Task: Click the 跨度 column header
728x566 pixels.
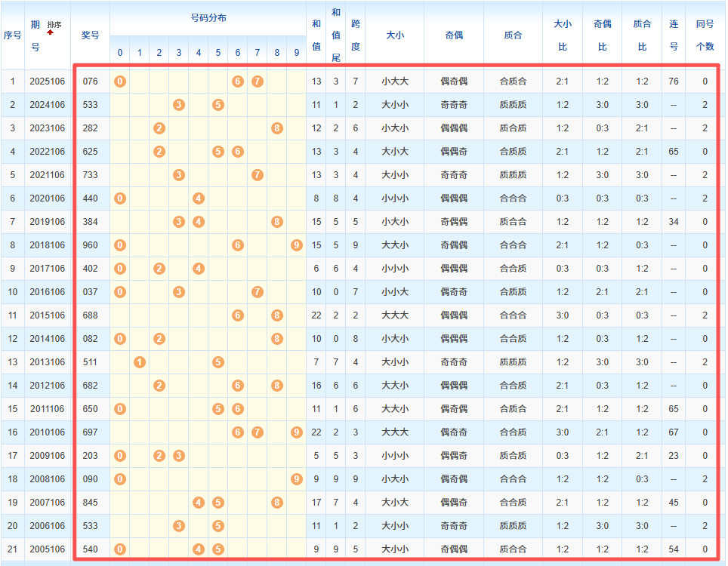Action: point(355,35)
